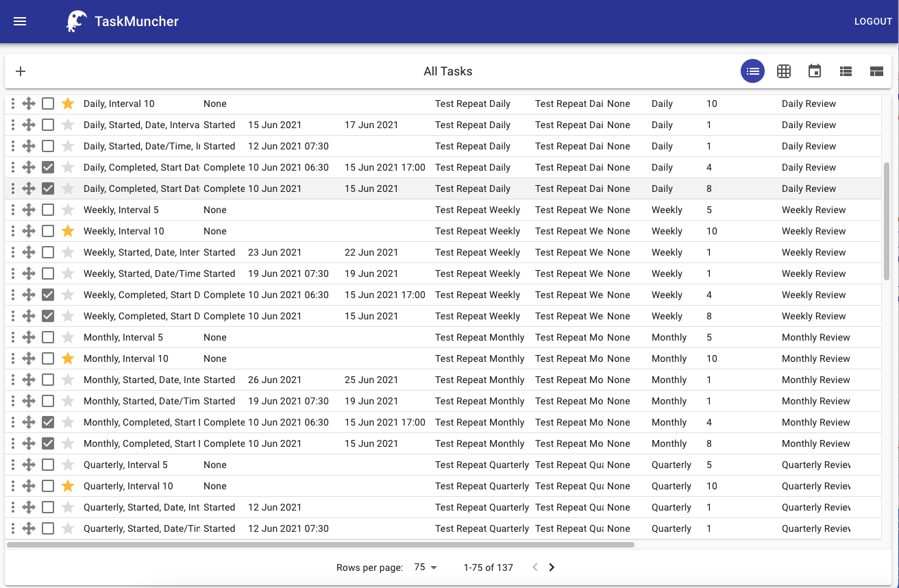The width and height of the screenshot is (899, 588).
Task: Click move handle for Monthly, Interval 10 row
Action: pyautogui.click(x=28, y=359)
